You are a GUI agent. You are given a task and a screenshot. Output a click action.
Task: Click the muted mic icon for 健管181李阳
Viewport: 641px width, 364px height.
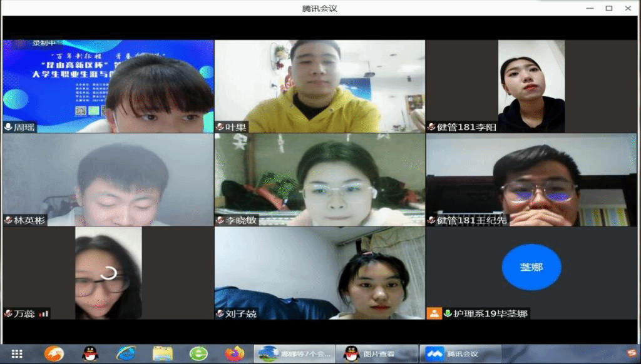[431, 127]
